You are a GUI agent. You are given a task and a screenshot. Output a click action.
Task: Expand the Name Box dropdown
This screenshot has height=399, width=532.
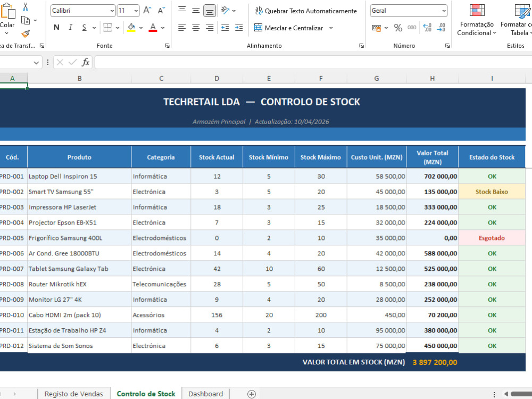pos(36,62)
